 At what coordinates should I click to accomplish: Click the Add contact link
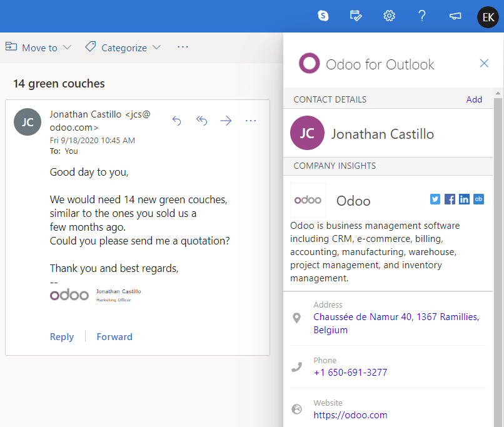(x=474, y=99)
